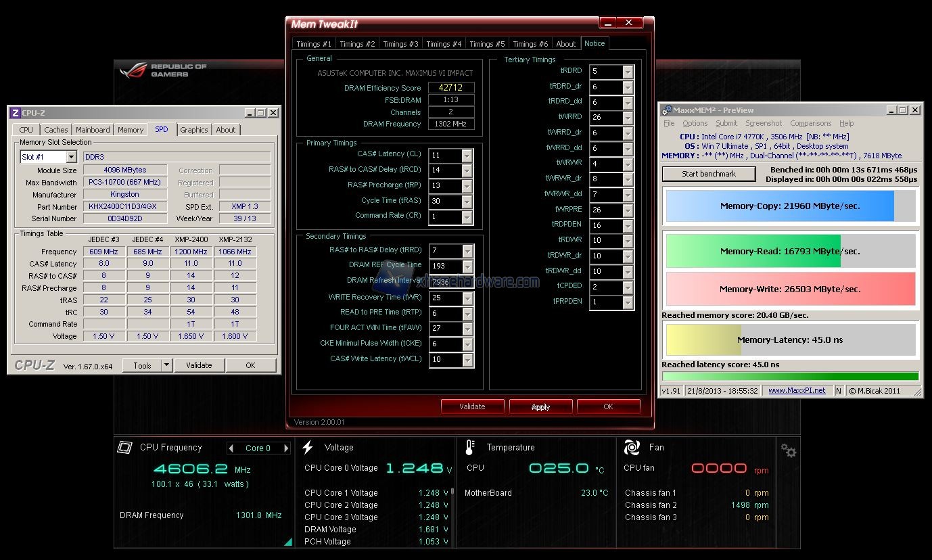This screenshot has height=560, width=932.
Task: Open the monitor settings gear icon
Action: click(788, 450)
